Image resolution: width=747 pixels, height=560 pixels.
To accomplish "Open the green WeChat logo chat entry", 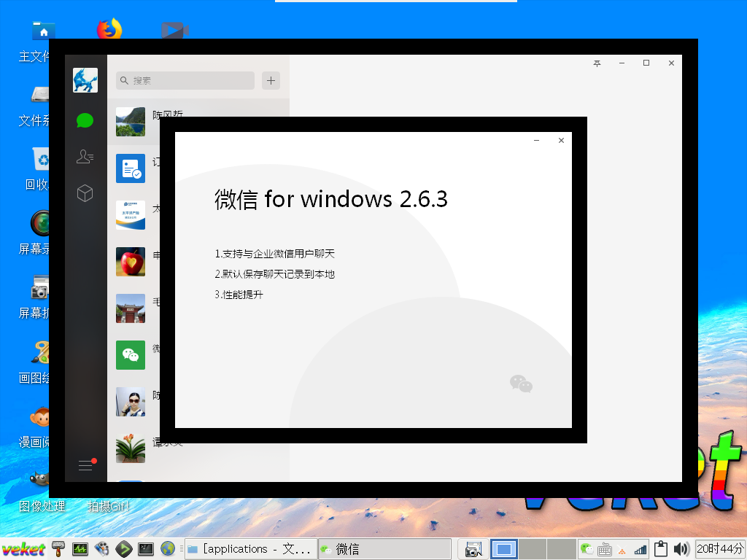I will click(x=131, y=355).
